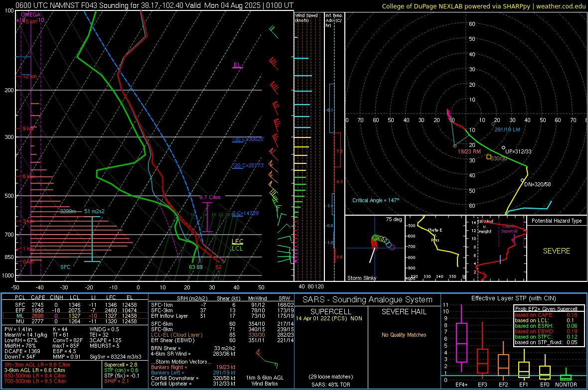
Task: Click the UP=312/33 Corfidi marker circle
Action: pyautogui.click(x=503, y=148)
